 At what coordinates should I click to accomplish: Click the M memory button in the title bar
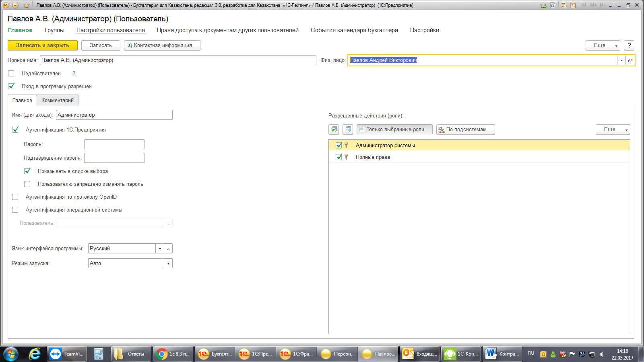click(584, 5)
